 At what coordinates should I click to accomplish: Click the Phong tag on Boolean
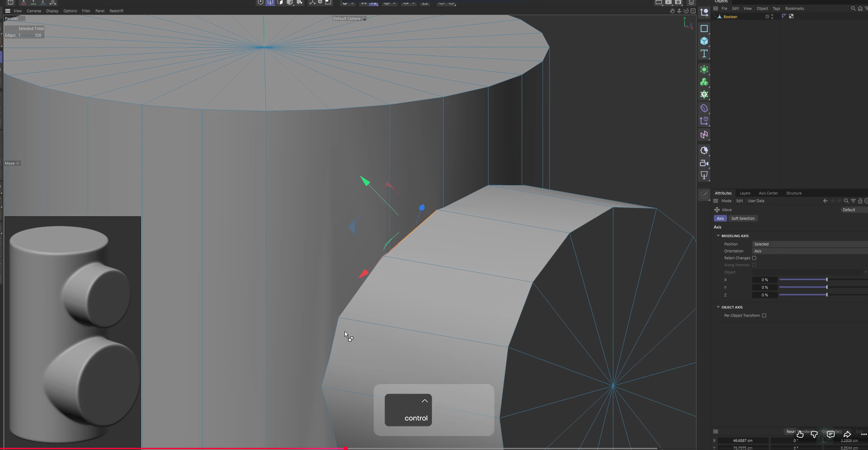784,16
